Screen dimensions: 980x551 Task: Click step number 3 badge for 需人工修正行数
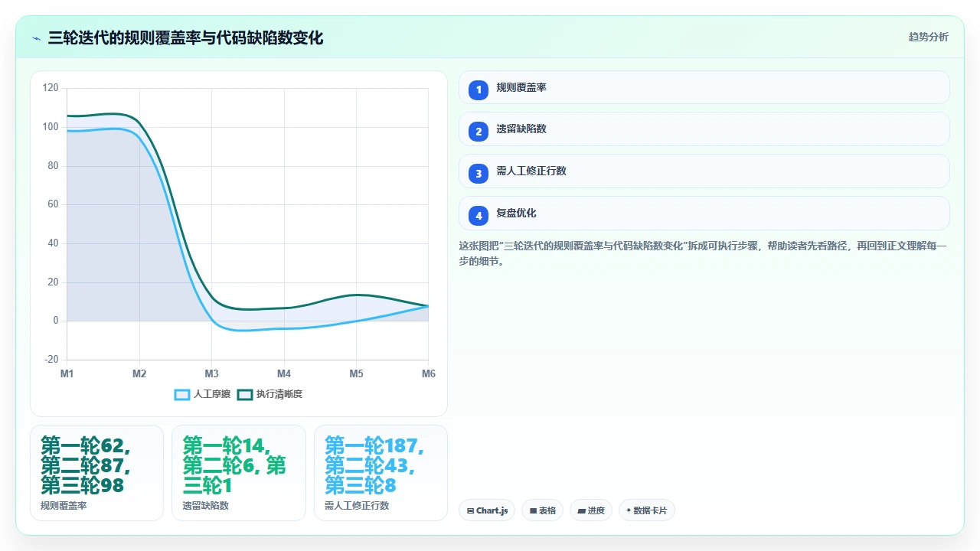[479, 173]
